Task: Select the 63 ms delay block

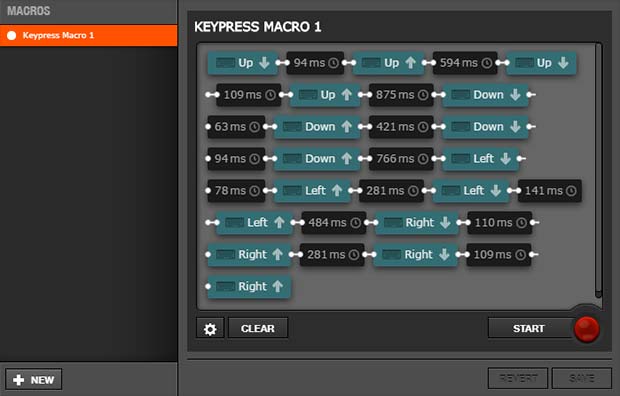Action: point(236,127)
